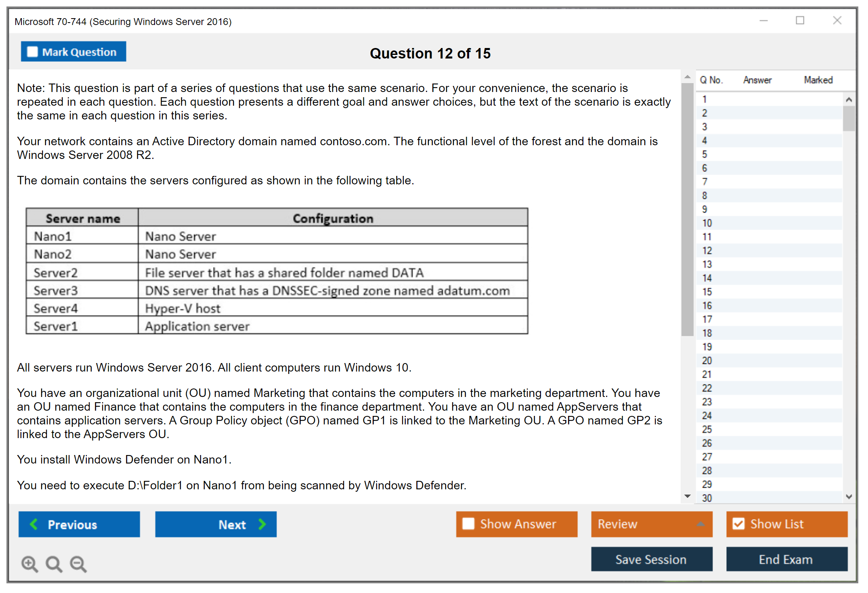This screenshot has width=868, height=593.
Task: Click the question pane vertical scrollbar thumb
Action: [x=687, y=210]
